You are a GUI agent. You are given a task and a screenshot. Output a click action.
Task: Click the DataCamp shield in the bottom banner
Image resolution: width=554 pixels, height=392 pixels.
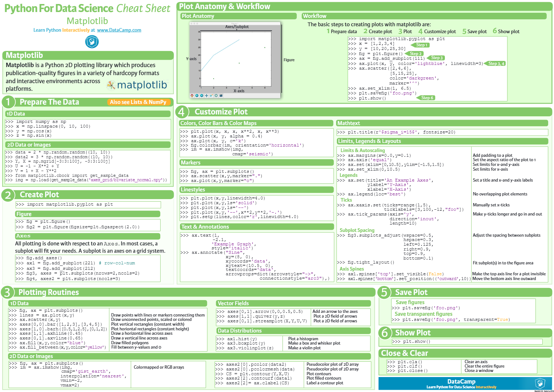click(x=539, y=384)
